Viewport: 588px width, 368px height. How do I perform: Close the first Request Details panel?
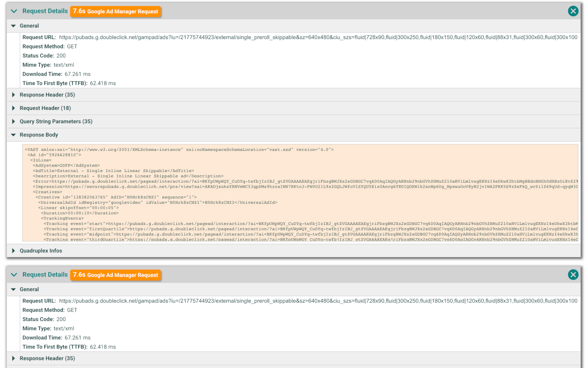pyautogui.click(x=573, y=11)
